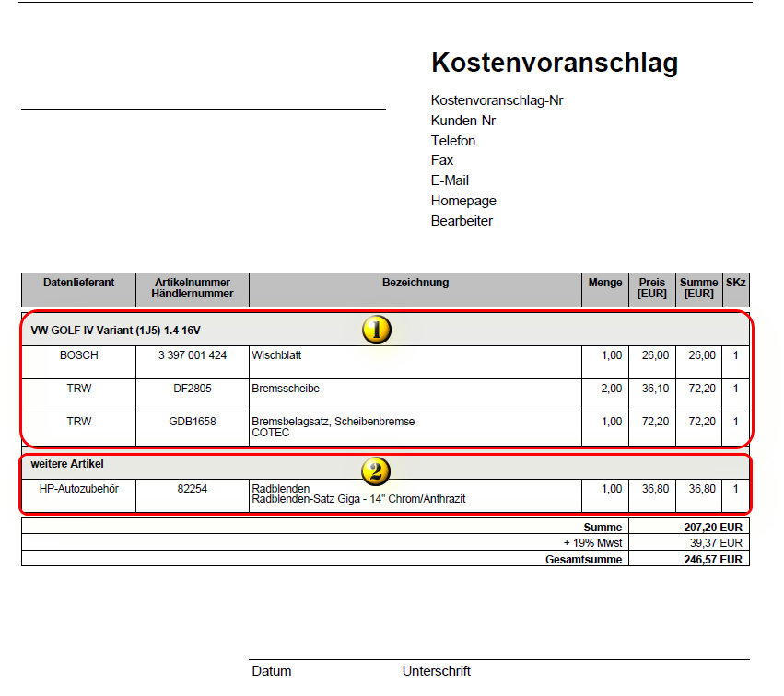784x696 pixels.
Task: Click the Datum signature label
Action: click(272, 671)
